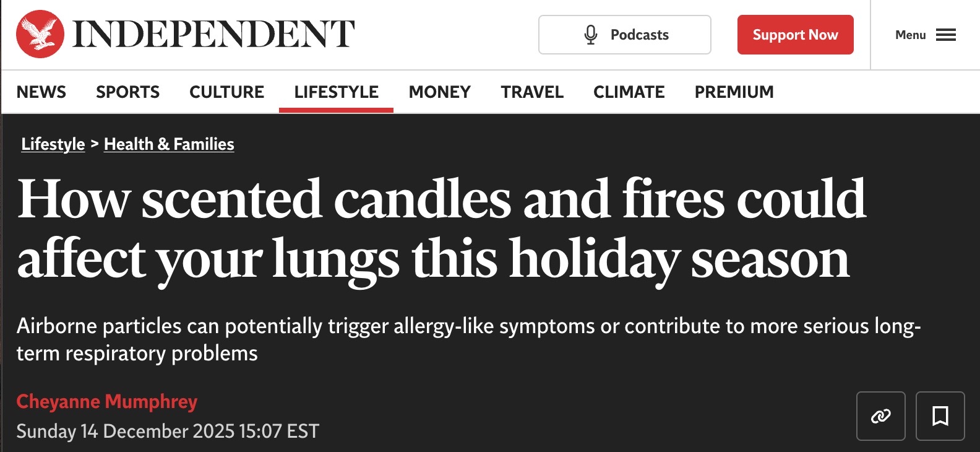Click the INDEPENDENT wordmark

coord(213,34)
